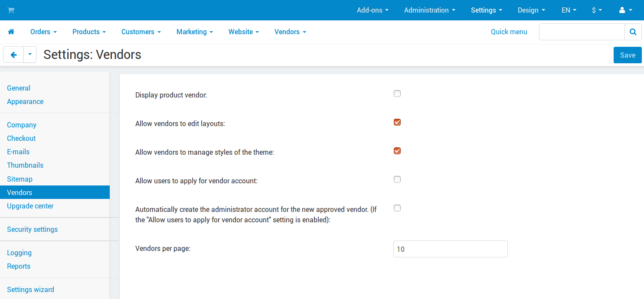Select Sitemap in settings sidebar
This screenshot has width=644, height=299.
[20, 179]
